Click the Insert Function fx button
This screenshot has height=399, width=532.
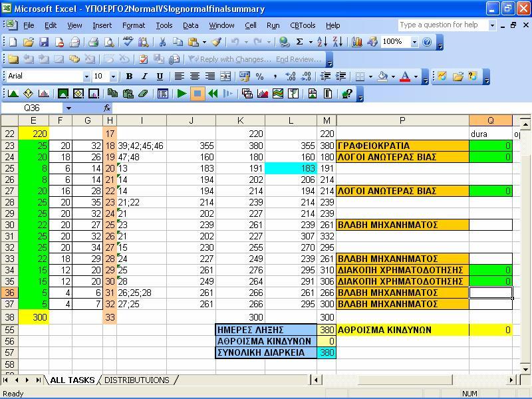click(107, 108)
